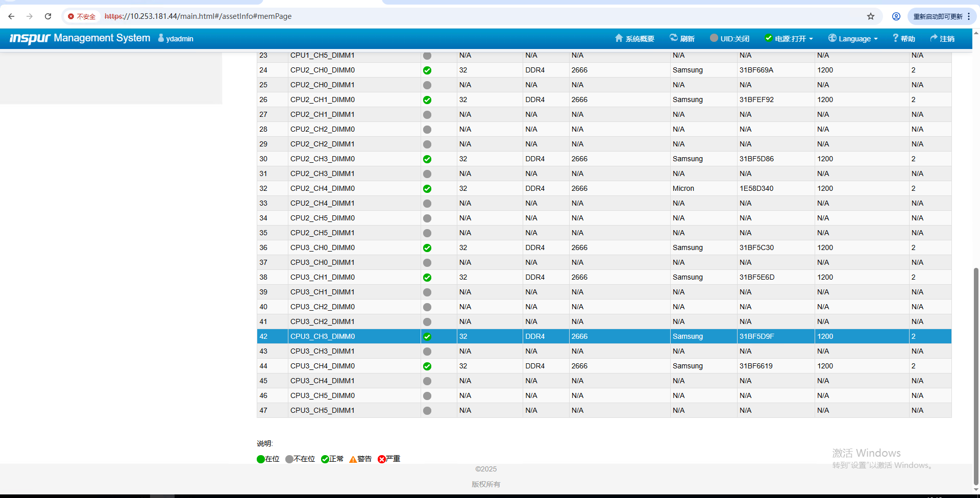Select the CPU2_CH0_DIMM0 row name
This screenshot has width=980, height=498.
[323, 70]
